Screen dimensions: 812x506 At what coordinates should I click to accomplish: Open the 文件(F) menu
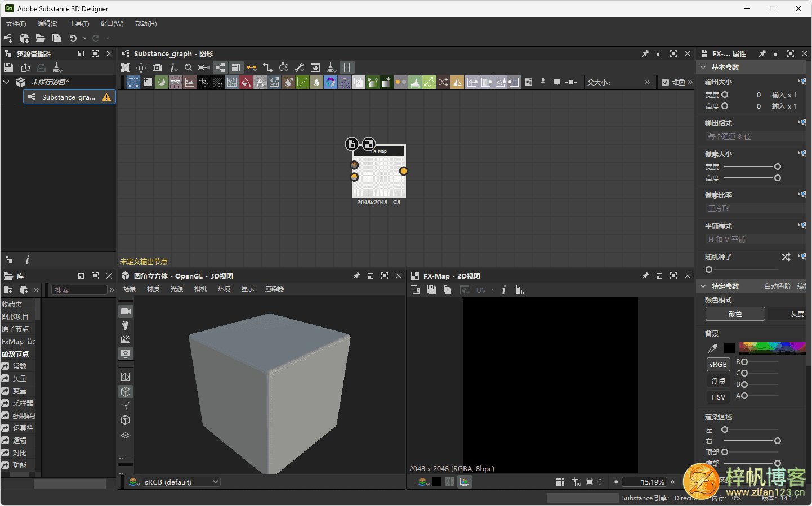(16, 24)
